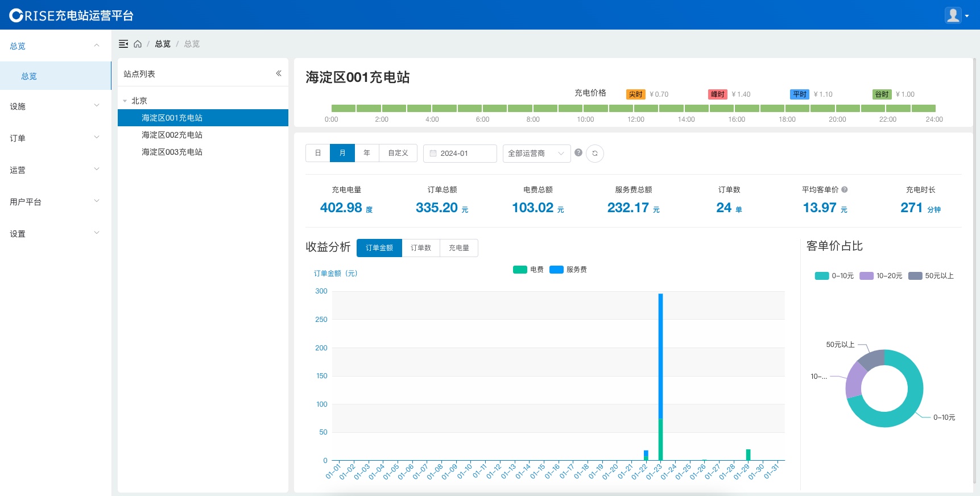Open the user avatar menu
Screen dimensions: 980x496
(x=953, y=15)
